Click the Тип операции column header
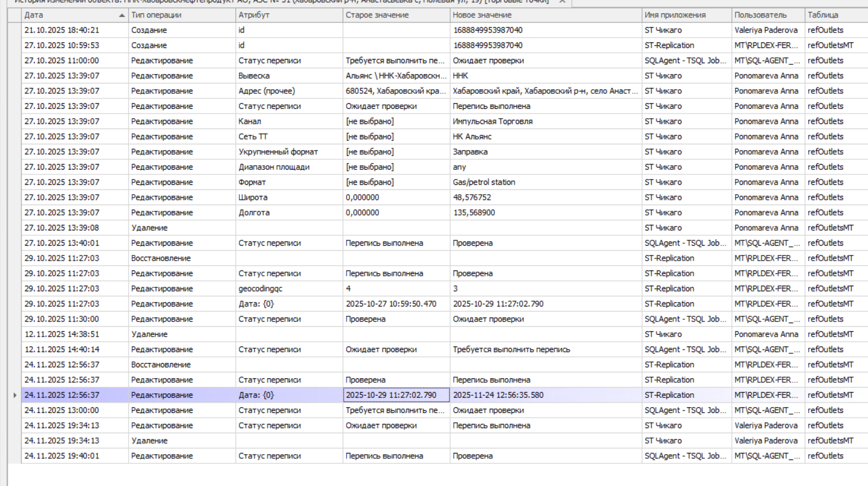Screen dimensions: 868x486 (182, 15)
